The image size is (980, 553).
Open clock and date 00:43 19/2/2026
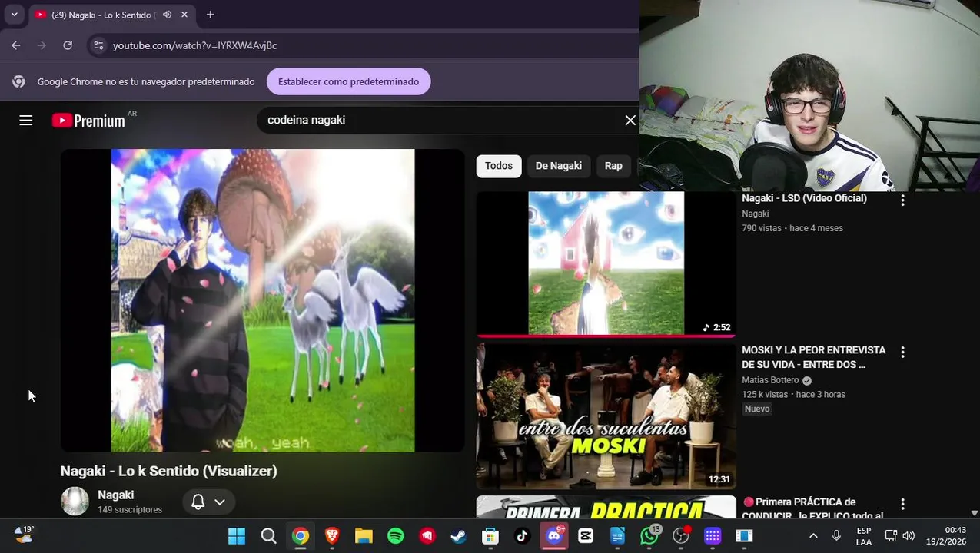[x=946, y=536]
